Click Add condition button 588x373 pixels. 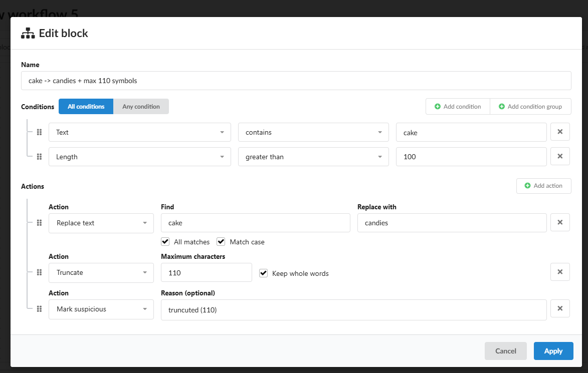458,106
